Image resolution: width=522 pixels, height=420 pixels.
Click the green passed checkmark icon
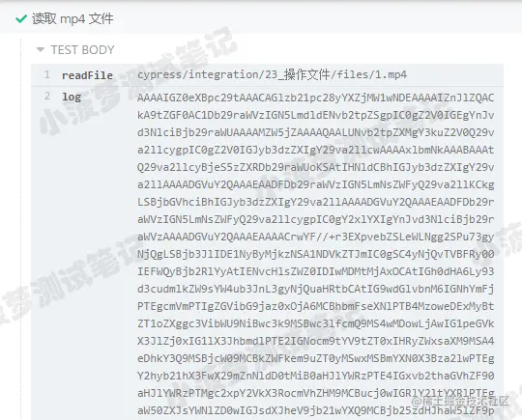[21, 19]
